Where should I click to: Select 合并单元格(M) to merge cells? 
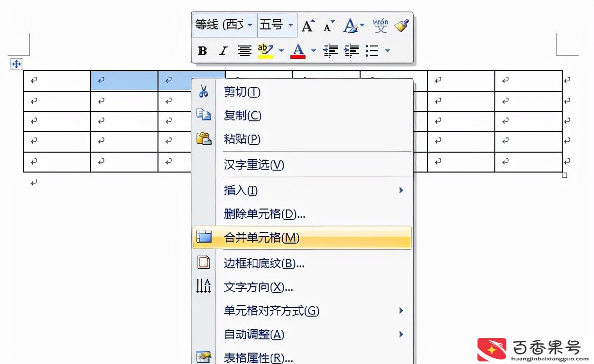302,237
